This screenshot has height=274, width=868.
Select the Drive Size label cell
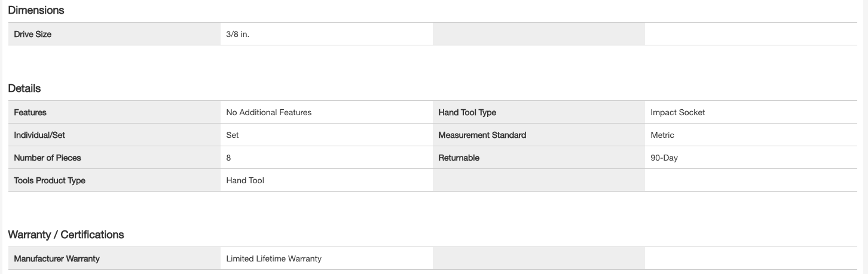coord(33,34)
